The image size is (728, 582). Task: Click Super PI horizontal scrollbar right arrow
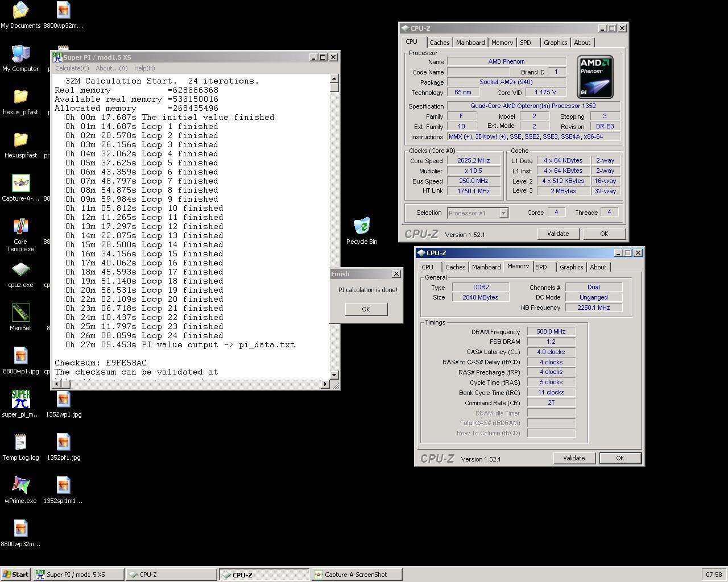coord(325,384)
